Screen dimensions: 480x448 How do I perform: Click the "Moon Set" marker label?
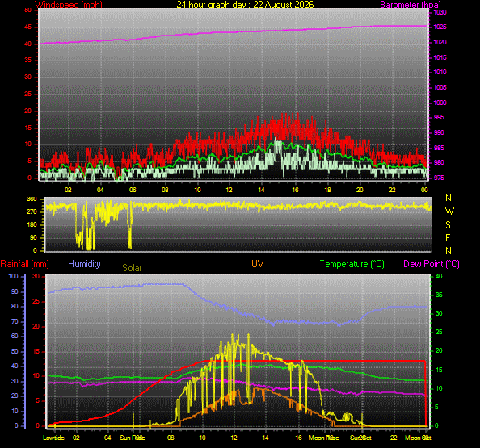coord(418,438)
